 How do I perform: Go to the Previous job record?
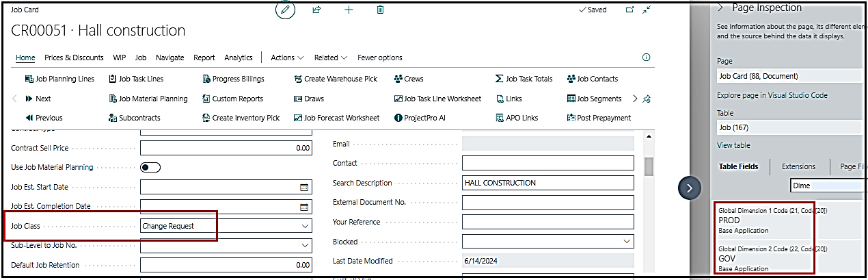44,118
